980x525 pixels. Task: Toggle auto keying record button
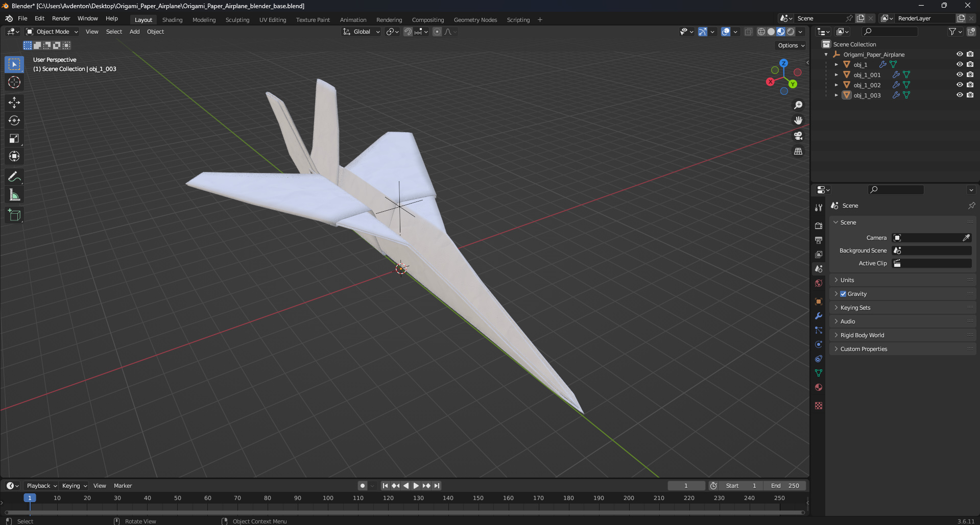coord(363,486)
